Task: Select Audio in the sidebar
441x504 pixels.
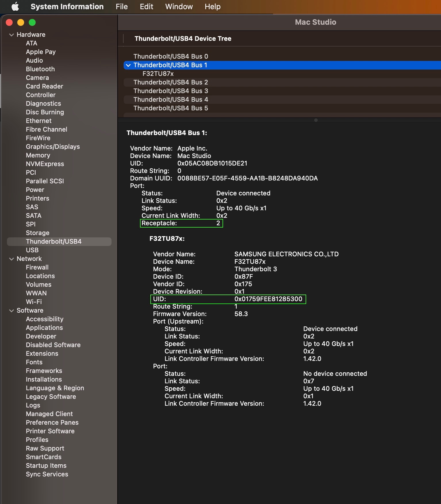Action: click(34, 60)
